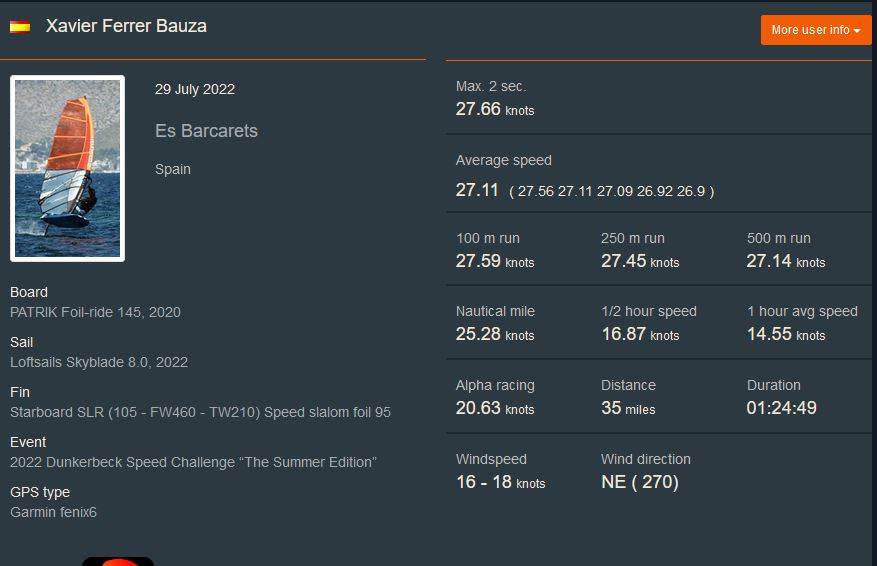Click the Garmin fenix6 GPS type
Screen dimensions: 877x566
click(x=53, y=512)
